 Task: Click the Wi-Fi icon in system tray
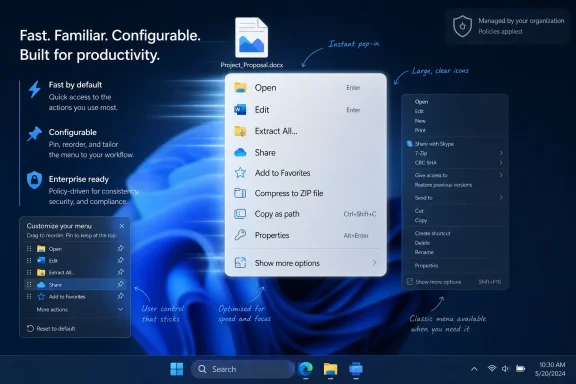tap(492, 368)
